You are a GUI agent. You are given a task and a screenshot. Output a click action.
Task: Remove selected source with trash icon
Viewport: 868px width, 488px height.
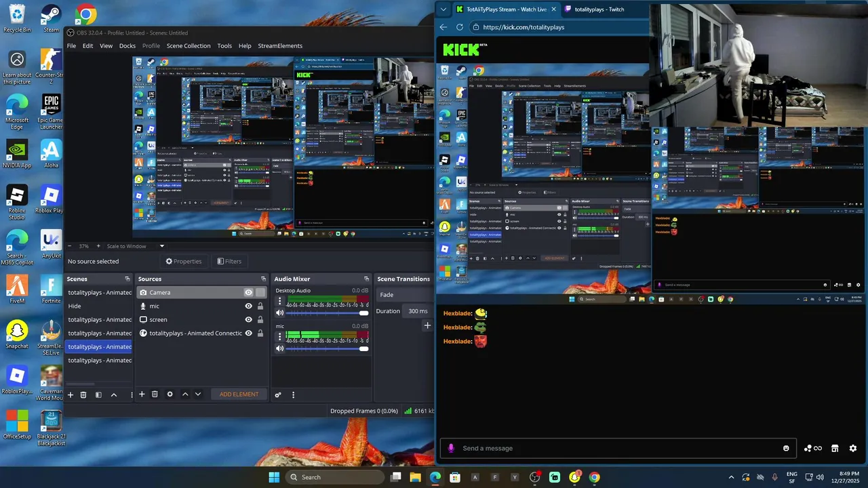pyautogui.click(x=155, y=394)
